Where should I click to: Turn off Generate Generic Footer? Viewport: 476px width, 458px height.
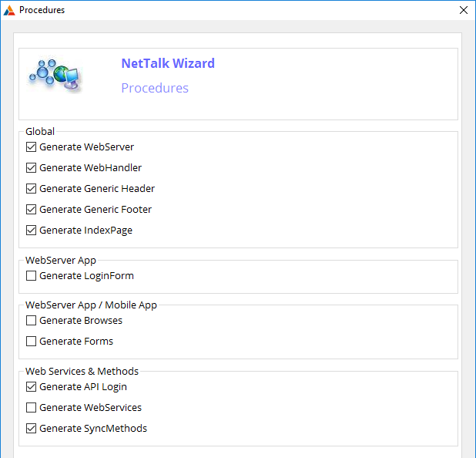[31, 209]
